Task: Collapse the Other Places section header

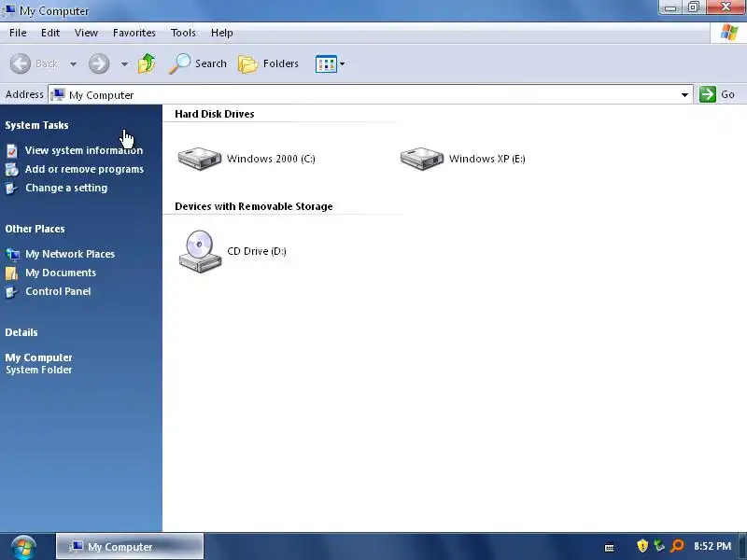Action: pos(35,229)
